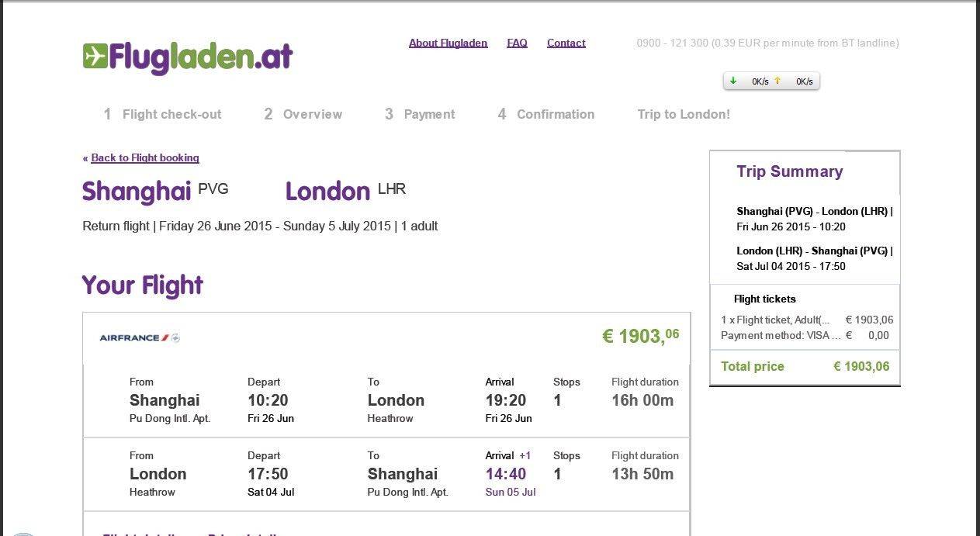Image resolution: width=980 pixels, height=536 pixels.
Task: Jump to step 3 Payment
Action: point(420,114)
